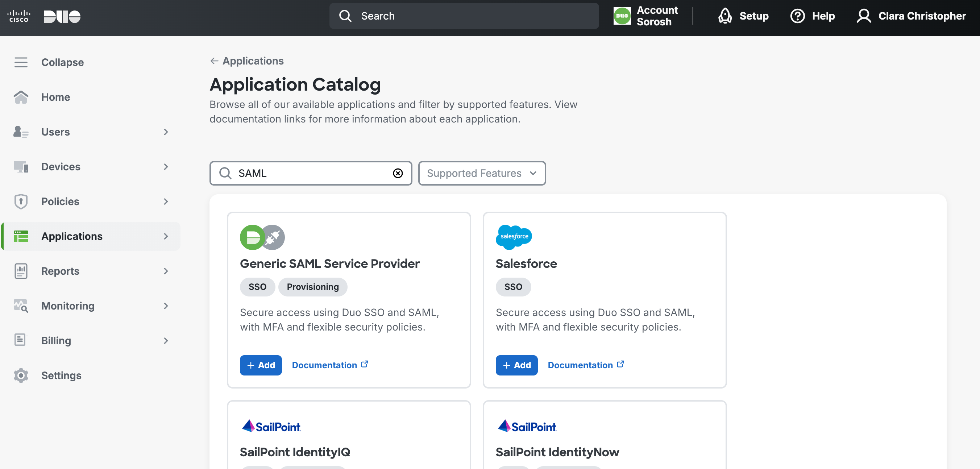Open the Devices sidebar section
980x469 pixels.
pyautogui.click(x=61, y=167)
